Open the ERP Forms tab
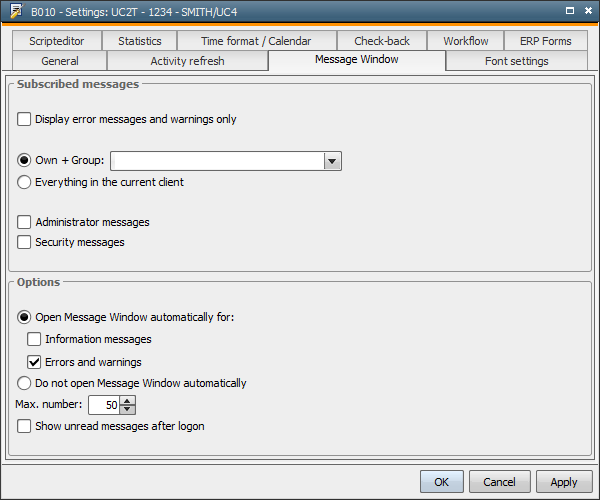This screenshot has height=500, width=600. (546, 41)
